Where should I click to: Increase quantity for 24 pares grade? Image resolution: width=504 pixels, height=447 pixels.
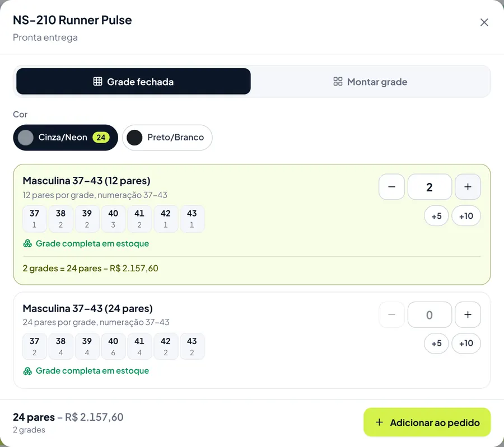[x=468, y=315]
